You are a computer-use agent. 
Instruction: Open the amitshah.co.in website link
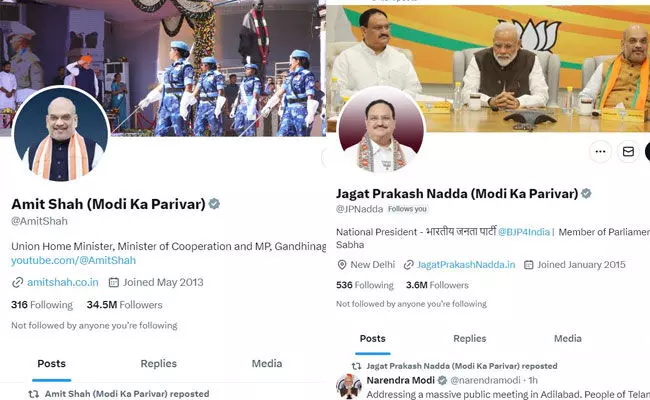coord(63,282)
